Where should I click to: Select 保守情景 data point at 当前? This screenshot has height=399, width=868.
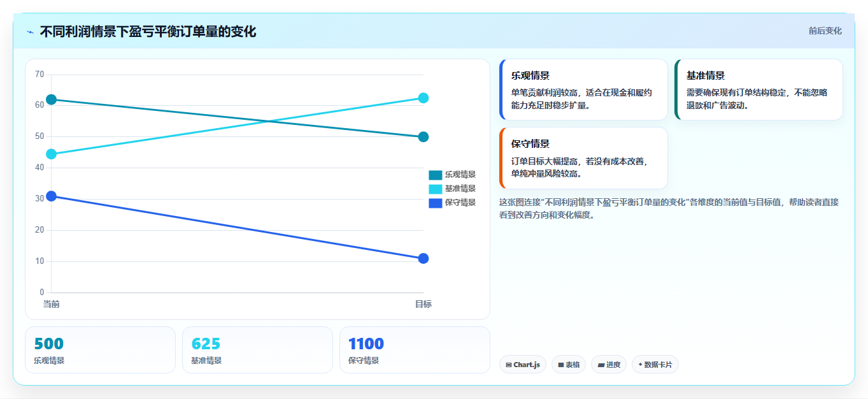pyautogui.click(x=52, y=196)
